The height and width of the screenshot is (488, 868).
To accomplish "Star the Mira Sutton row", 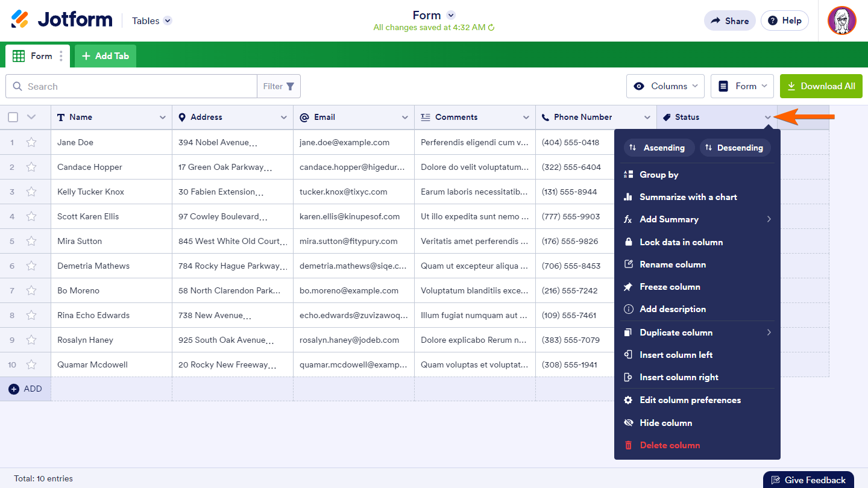I will pos(31,242).
